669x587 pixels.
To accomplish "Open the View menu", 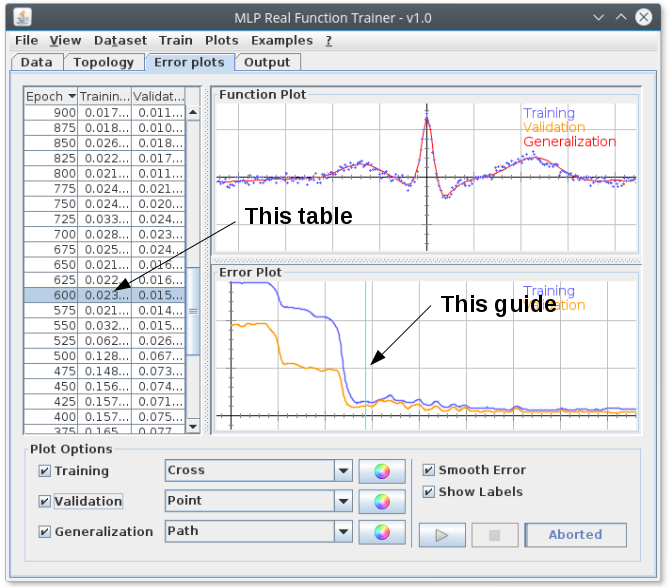I will [65, 41].
